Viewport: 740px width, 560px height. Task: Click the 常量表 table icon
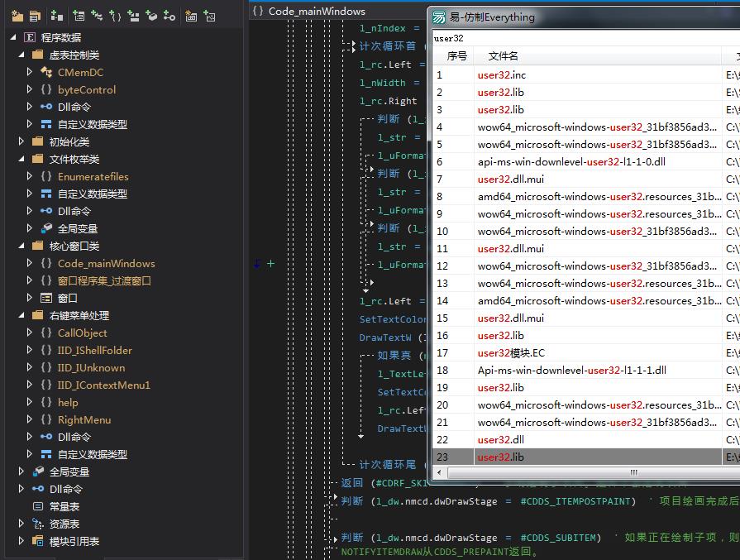click(37, 506)
